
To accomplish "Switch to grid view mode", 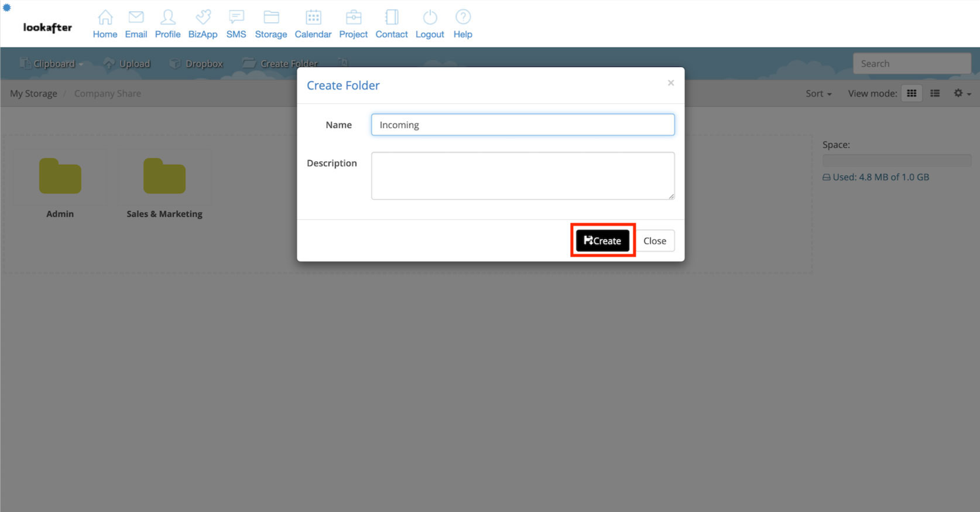I will pos(912,94).
